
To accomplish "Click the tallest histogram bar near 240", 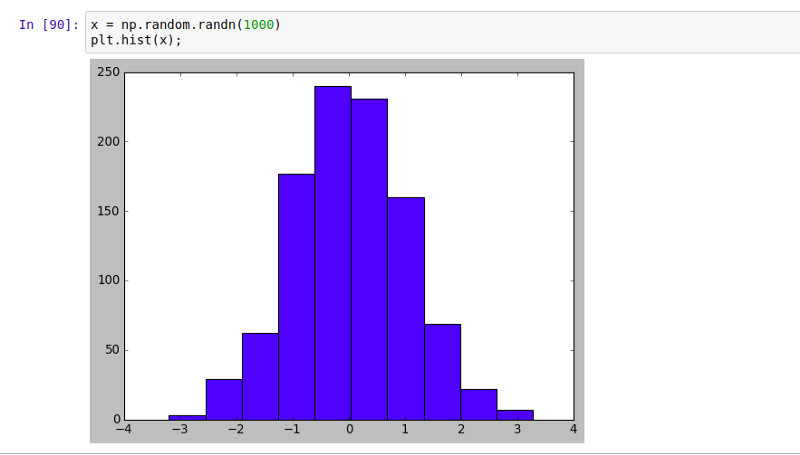I will pyautogui.click(x=333, y=253).
